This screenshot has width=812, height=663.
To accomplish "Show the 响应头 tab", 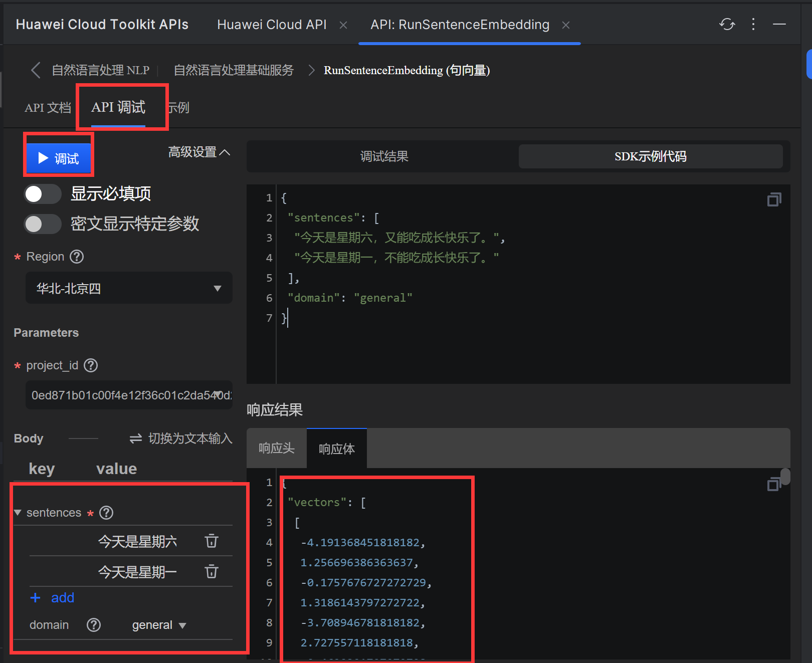I will click(x=277, y=448).
